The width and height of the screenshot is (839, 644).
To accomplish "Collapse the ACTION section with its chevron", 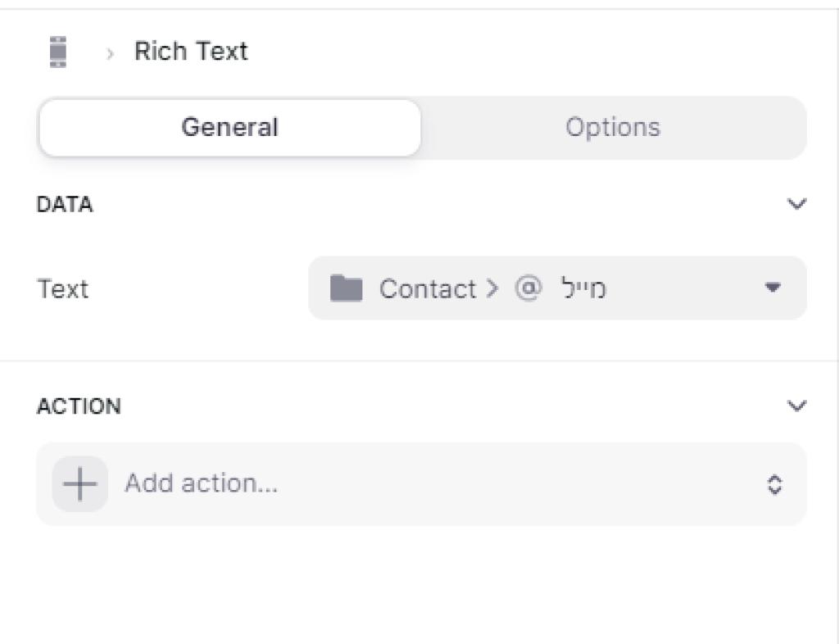I will pyautogui.click(x=796, y=406).
